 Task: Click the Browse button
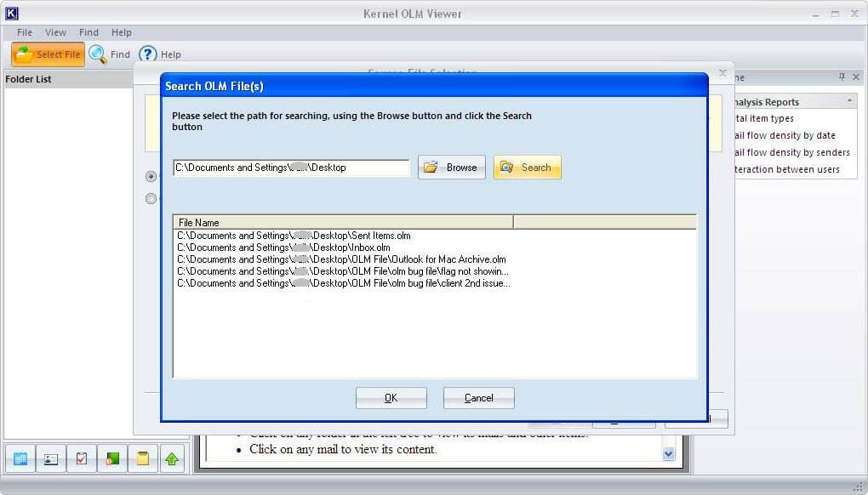pyautogui.click(x=452, y=168)
